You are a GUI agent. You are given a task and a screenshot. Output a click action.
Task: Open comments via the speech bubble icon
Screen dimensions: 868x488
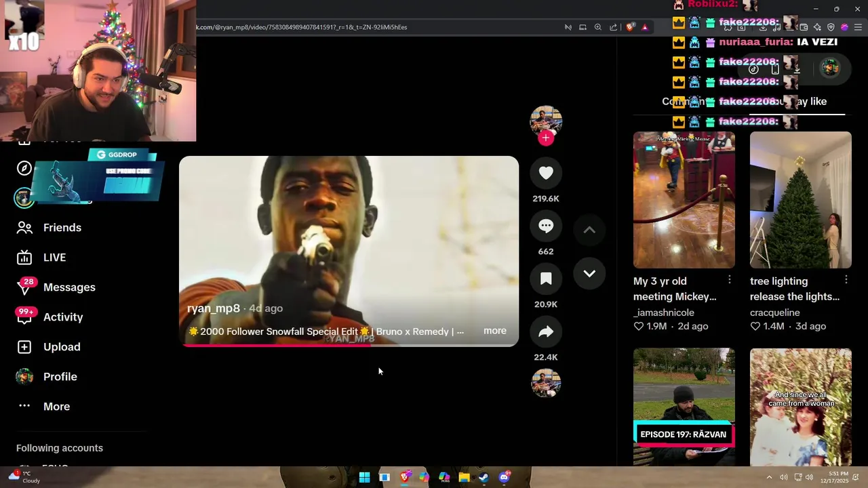click(546, 226)
